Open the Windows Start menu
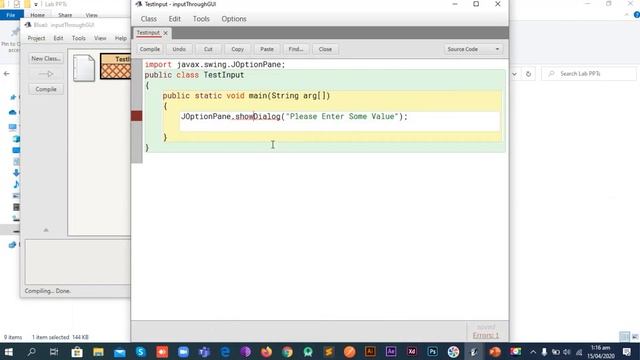This screenshot has width=640, height=360. tap(9, 351)
